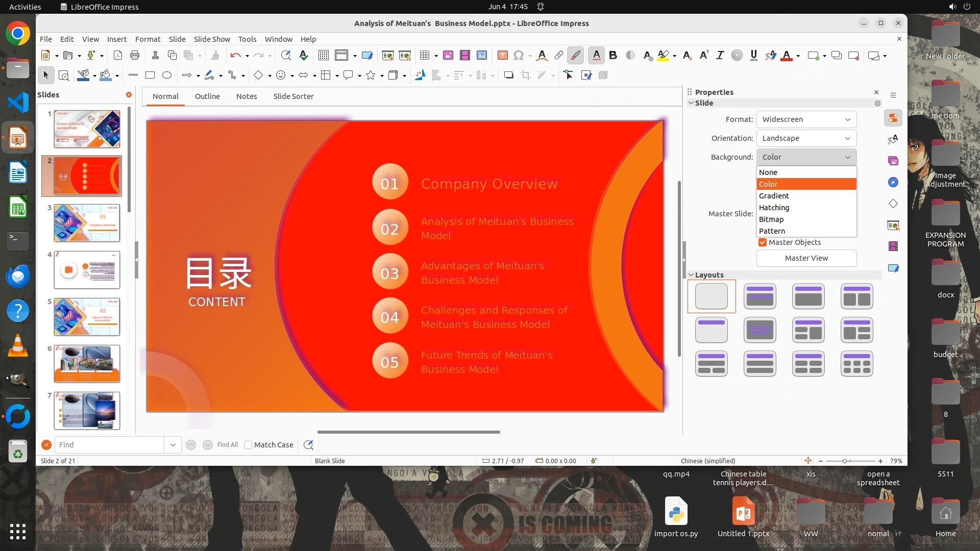This screenshot has height=551, width=980.
Task: Select the Ellipse drawing tool
Action: [x=167, y=76]
